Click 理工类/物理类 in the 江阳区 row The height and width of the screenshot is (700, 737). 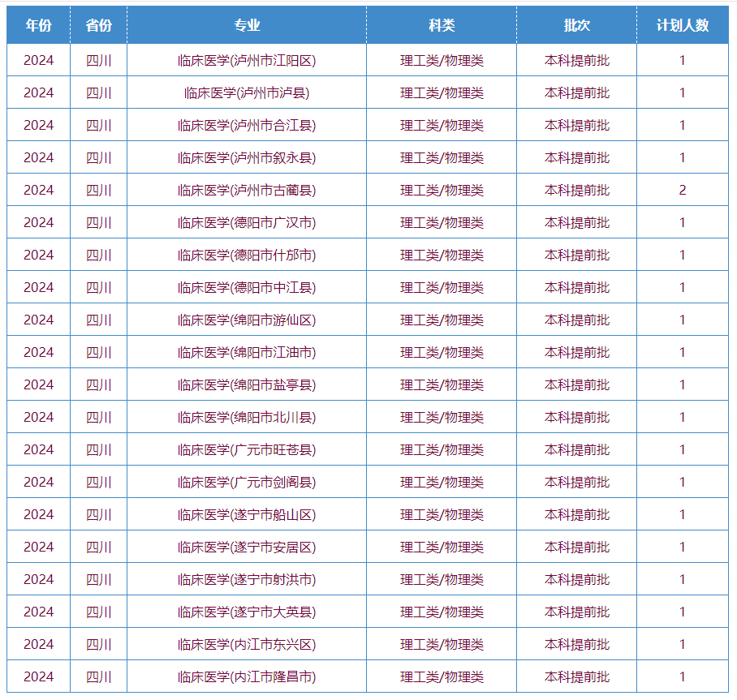point(442,60)
